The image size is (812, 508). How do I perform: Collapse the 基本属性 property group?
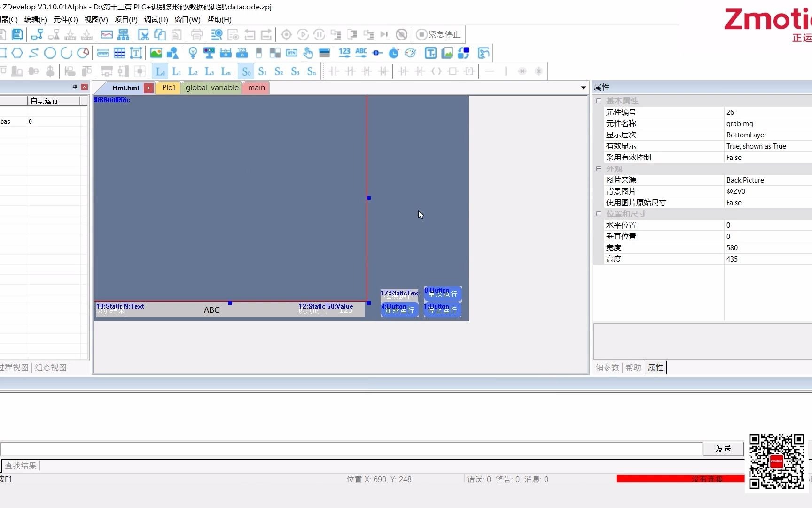point(599,101)
